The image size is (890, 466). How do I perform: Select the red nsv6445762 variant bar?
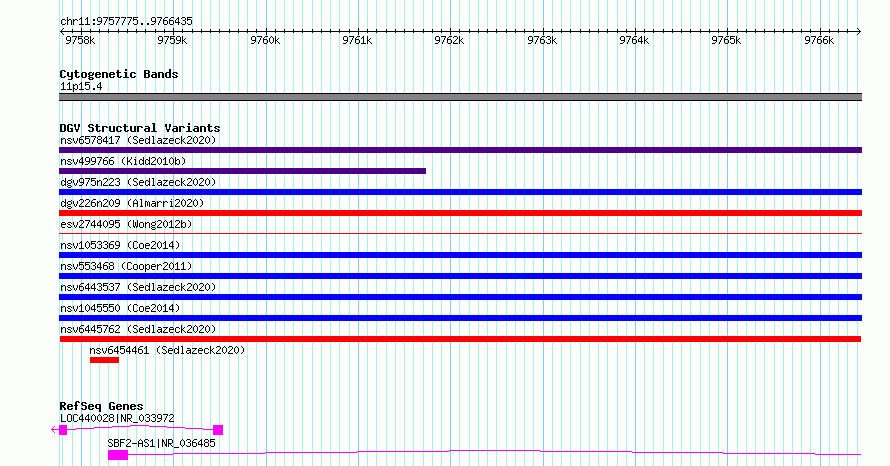[460, 339]
